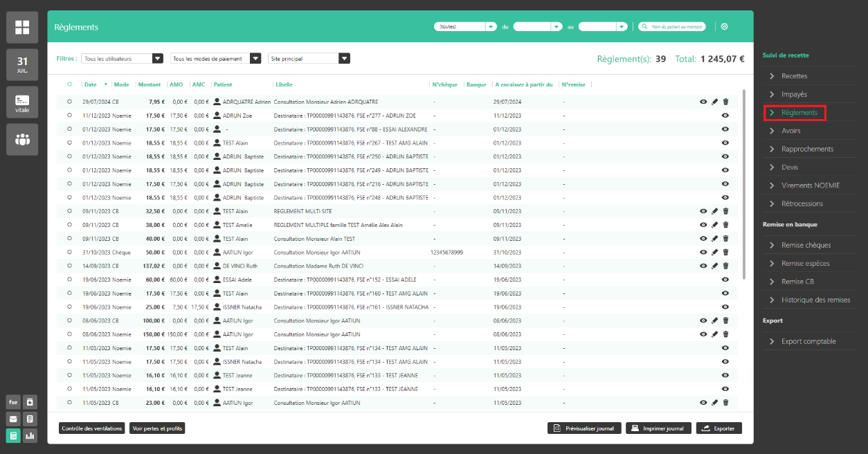Viewport: 868px width, 454px height.
Task: Open the statistics bar chart icon
Action: tap(30, 436)
